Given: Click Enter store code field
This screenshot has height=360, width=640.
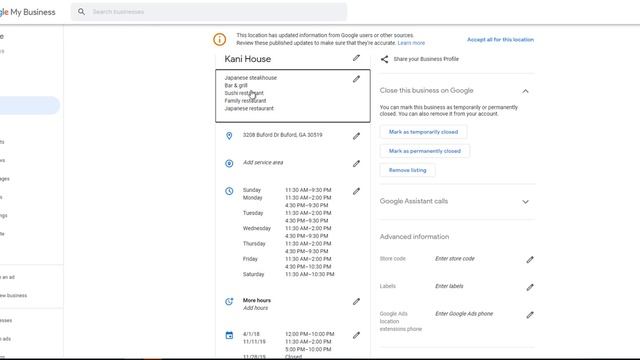Looking at the screenshot, I should click(x=455, y=259).
